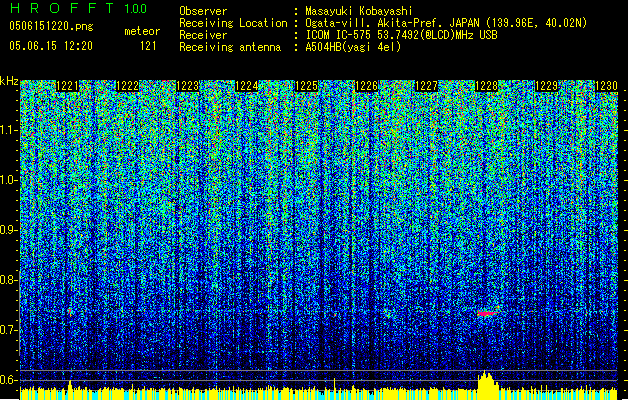Click the tall yellow intensity peak under 1228
The width and height of the screenshot is (629, 400).
click(488, 383)
